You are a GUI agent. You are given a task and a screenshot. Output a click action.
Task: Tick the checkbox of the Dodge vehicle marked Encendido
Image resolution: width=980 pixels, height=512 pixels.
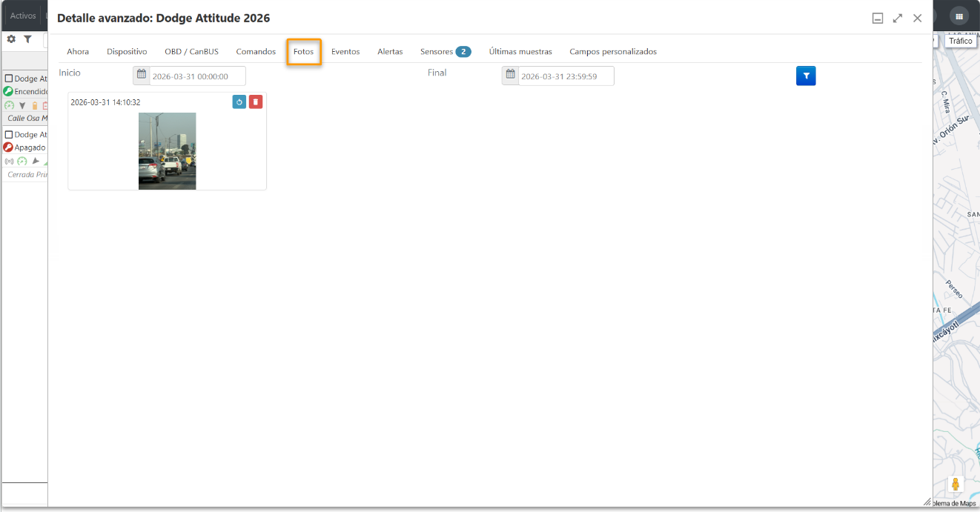9,79
